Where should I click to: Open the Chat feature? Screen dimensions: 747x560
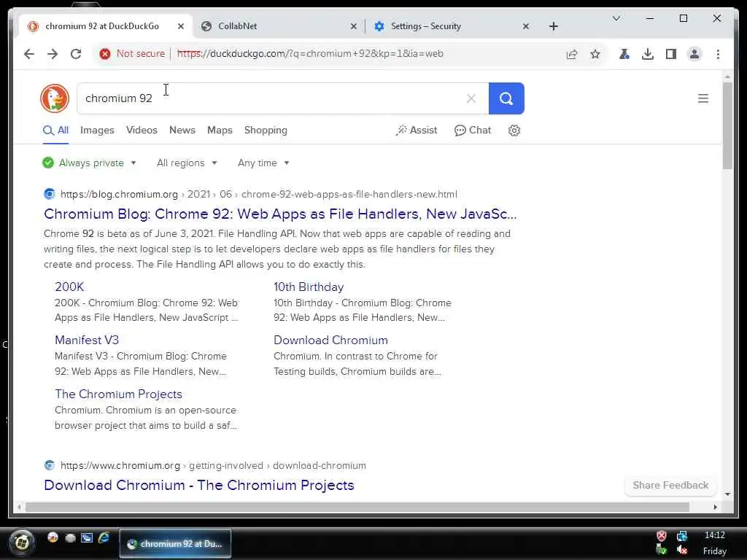(473, 131)
